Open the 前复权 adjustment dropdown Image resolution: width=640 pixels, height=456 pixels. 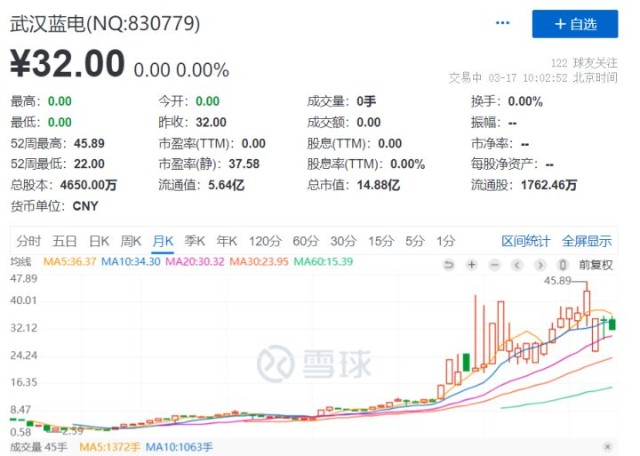point(596,265)
